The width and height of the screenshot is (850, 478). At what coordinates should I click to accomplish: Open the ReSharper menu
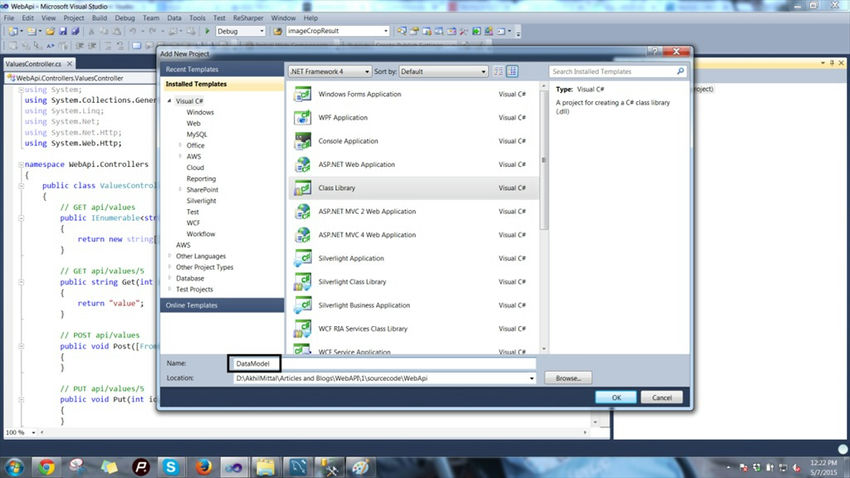point(248,18)
